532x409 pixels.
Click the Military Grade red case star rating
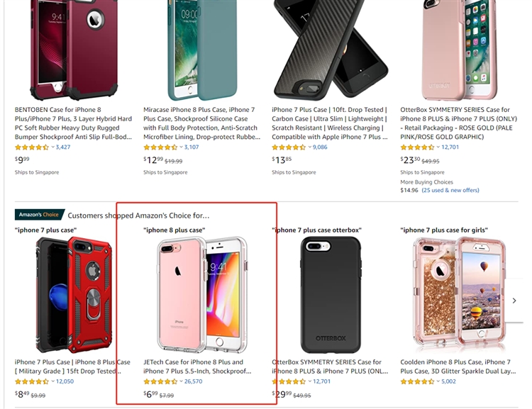coord(32,381)
